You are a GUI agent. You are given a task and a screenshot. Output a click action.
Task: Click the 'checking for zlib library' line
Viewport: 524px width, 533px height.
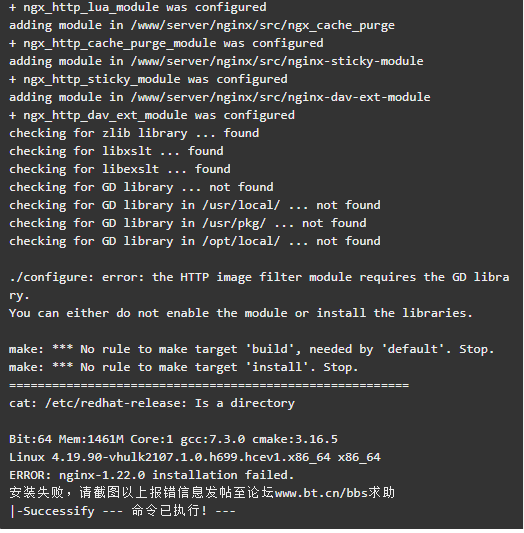click(134, 133)
